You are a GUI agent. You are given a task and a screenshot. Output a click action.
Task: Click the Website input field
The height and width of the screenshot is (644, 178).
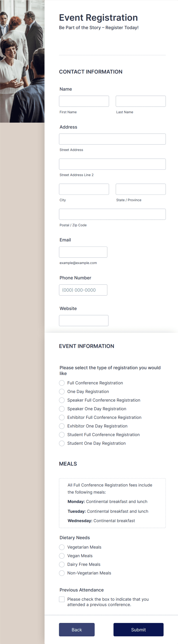(84, 321)
